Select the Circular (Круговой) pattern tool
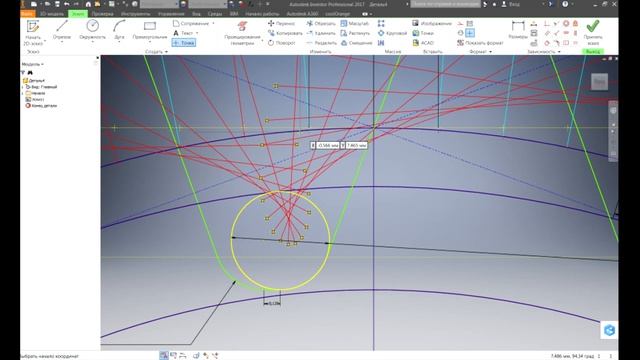Image resolution: width=640 pixels, height=360 pixels. (392, 33)
